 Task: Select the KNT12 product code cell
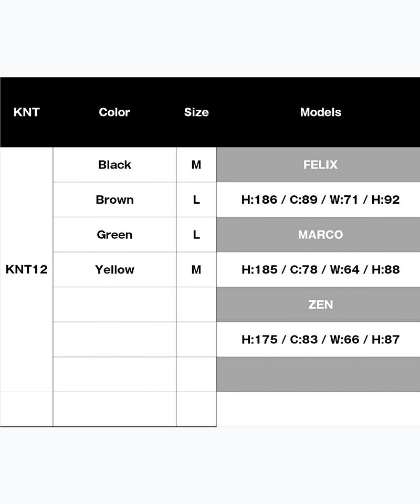pyautogui.click(x=26, y=269)
